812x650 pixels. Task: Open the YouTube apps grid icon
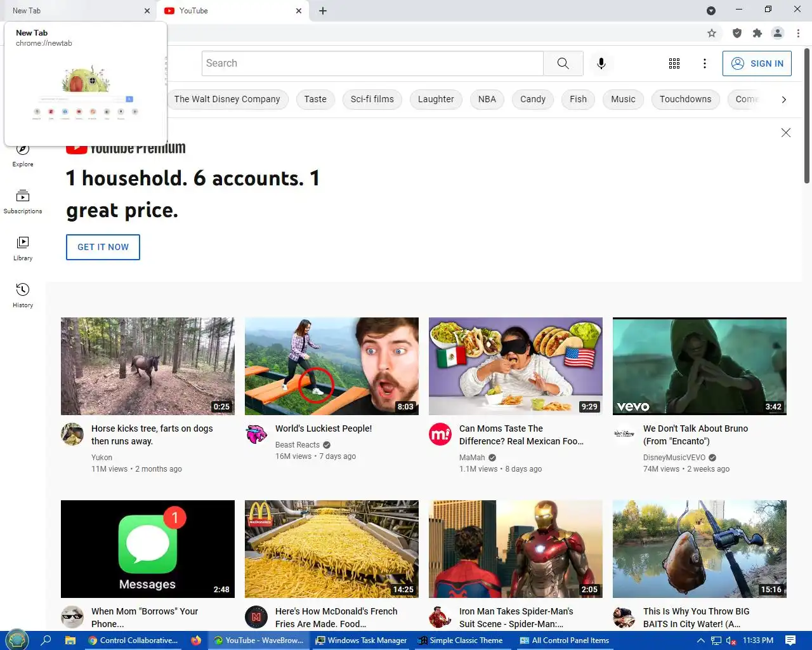click(674, 63)
